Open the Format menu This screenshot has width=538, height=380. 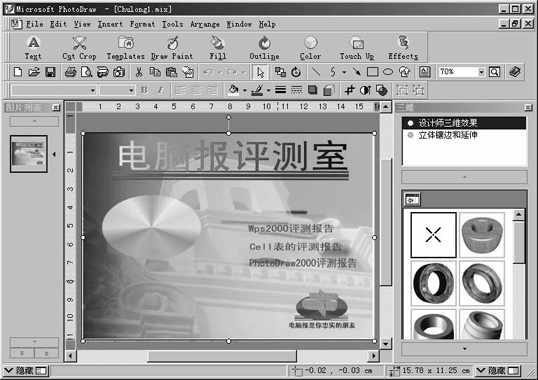click(142, 24)
